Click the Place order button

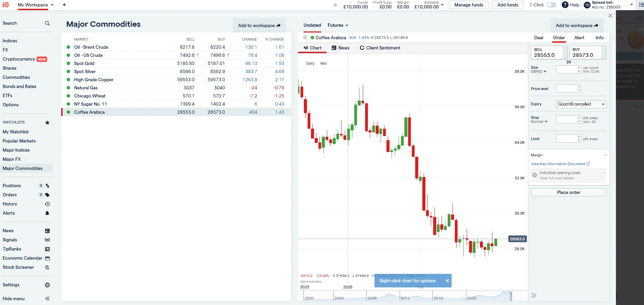coord(568,192)
